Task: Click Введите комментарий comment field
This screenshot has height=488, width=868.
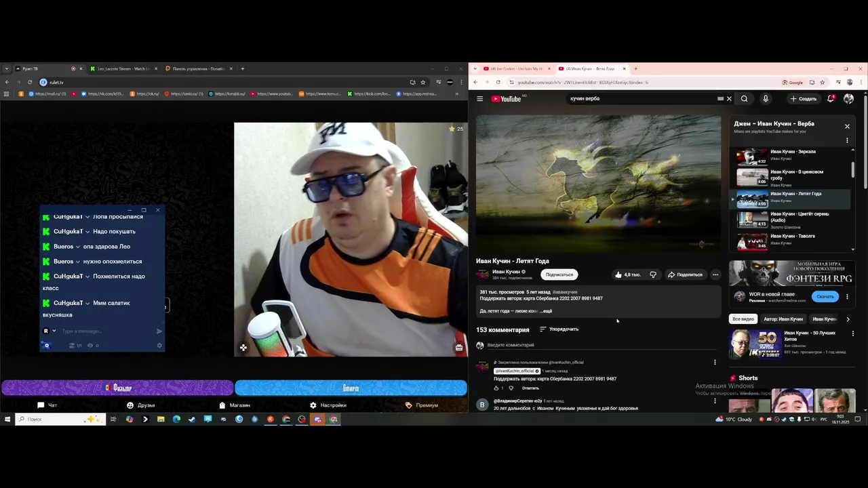Action: (601, 346)
